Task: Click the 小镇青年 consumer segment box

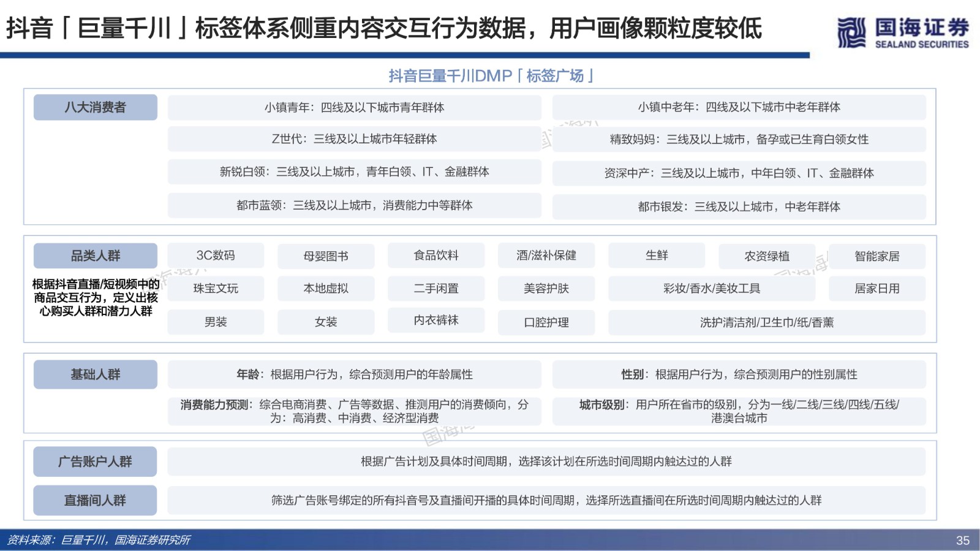Action: tap(355, 108)
